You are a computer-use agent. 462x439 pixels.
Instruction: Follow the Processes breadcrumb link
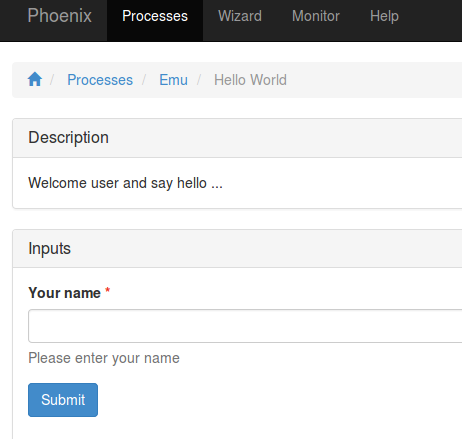(100, 80)
